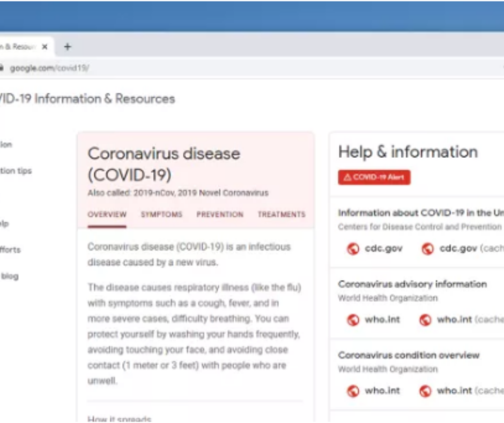Image resolution: width=504 pixels, height=423 pixels.
Task: Select the sidebar item ending in 'fforts'
Action: (10, 250)
